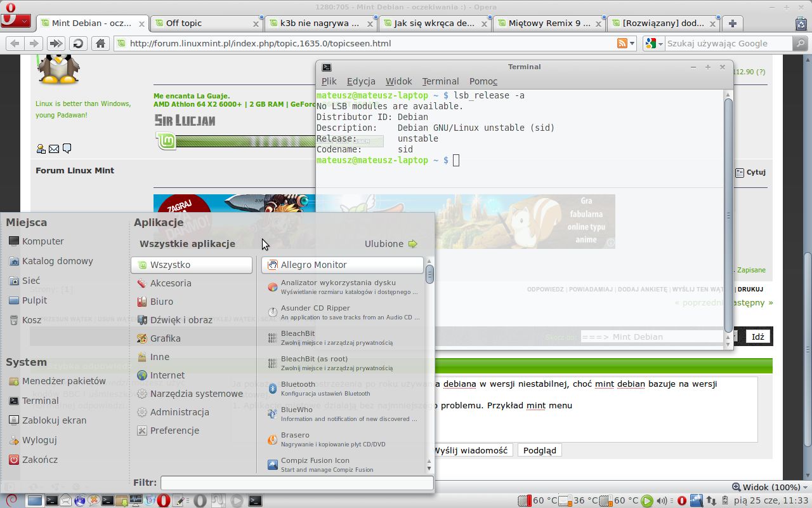Go back using the browser Back arrow

click(15, 43)
